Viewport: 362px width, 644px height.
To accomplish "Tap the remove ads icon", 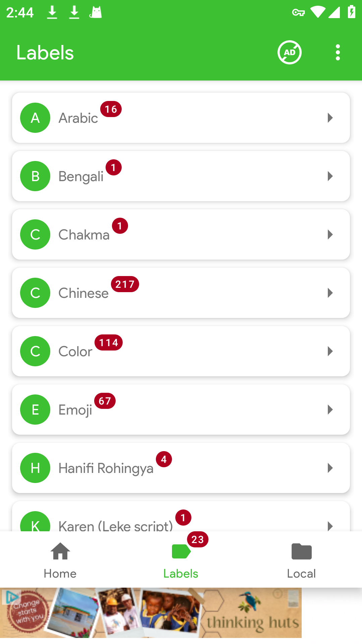I will [x=290, y=52].
